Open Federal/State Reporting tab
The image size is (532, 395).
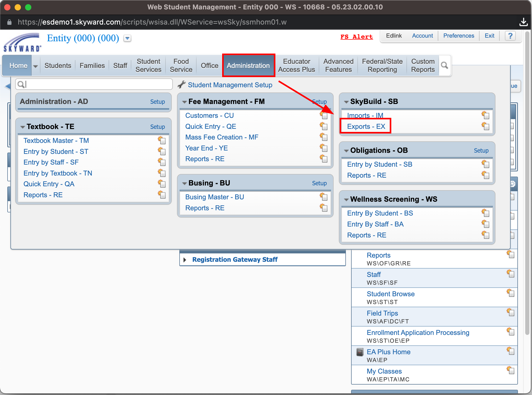coord(382,66)
